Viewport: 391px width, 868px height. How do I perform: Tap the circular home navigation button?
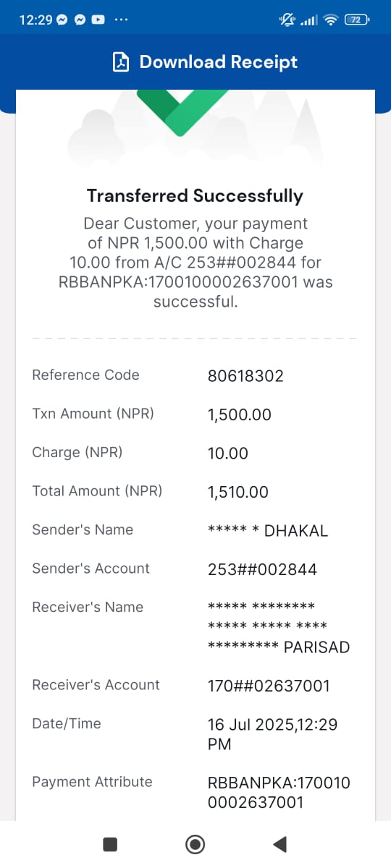point(195,843)
